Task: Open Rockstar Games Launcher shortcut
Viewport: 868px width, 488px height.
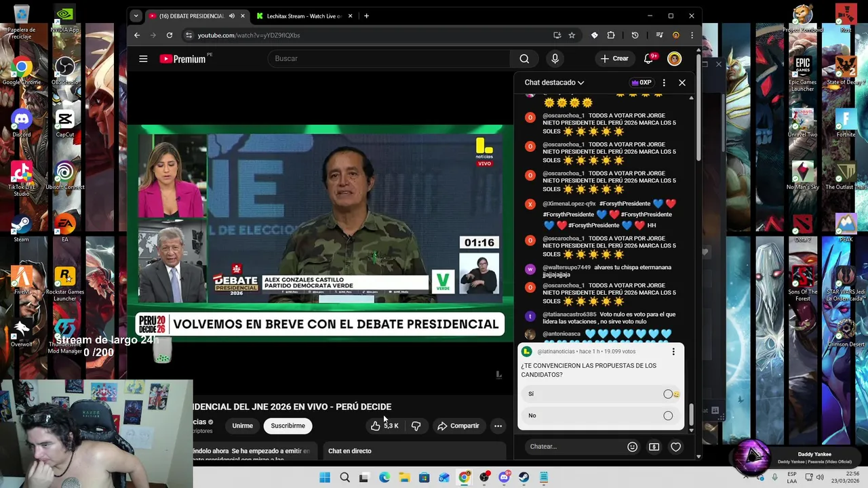Action: point(65,283)
